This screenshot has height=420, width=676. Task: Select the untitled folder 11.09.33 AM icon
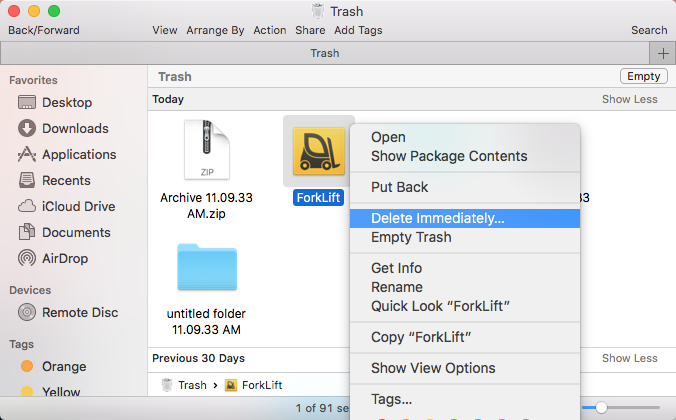[207, 267]
